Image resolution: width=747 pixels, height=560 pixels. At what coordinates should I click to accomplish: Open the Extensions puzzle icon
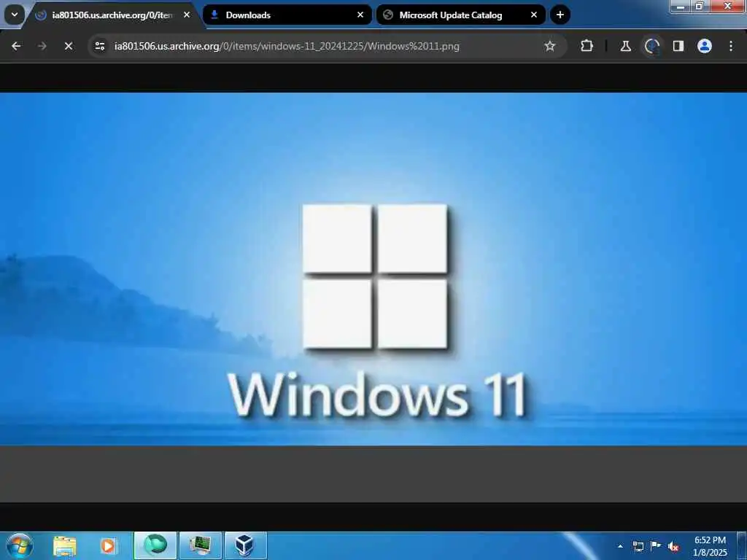(587, 46)
